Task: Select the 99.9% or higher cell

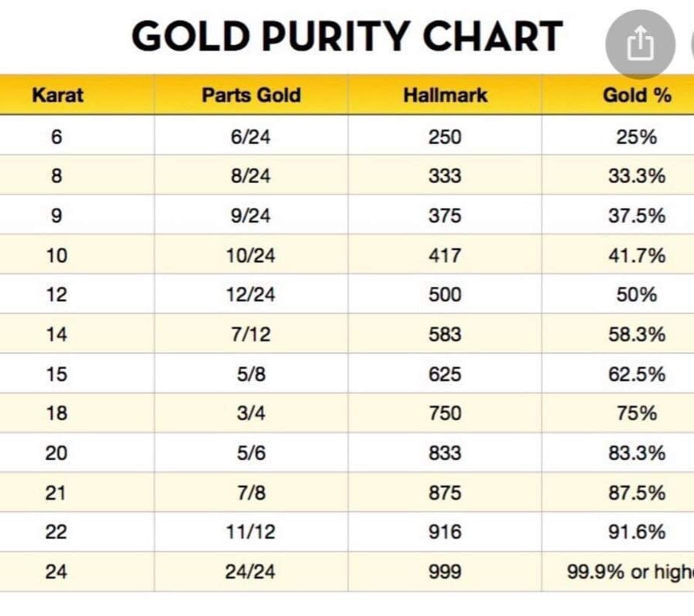Action: tap(630, 572)
